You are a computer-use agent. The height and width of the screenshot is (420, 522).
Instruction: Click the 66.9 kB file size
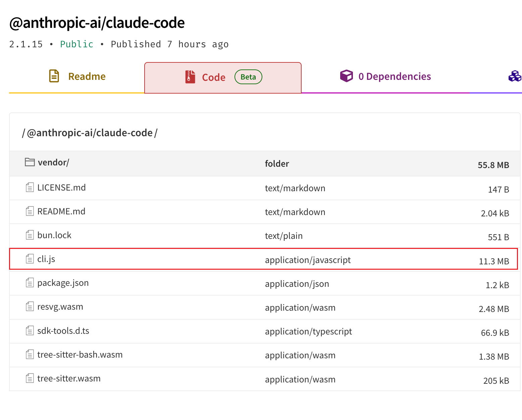click(495, 333)
